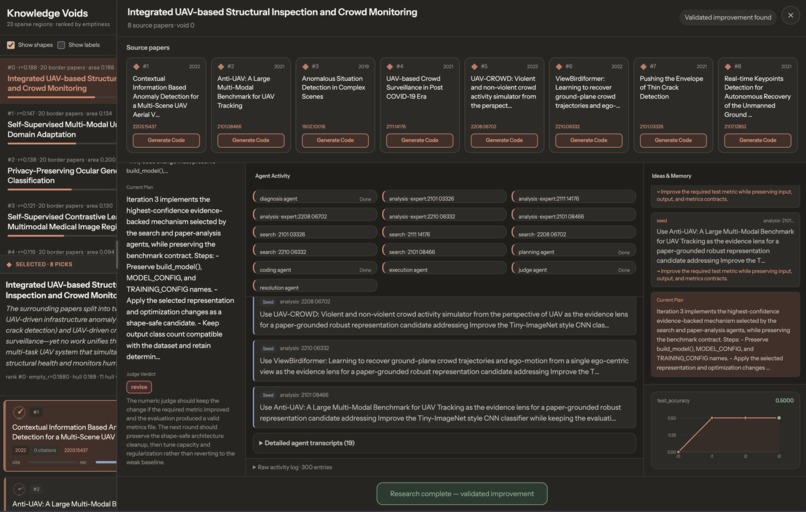The height and width of the screenshot is (512, 806).
Task: Generate code for Anti-UAV benchmark paper
Action: point(250,140)
